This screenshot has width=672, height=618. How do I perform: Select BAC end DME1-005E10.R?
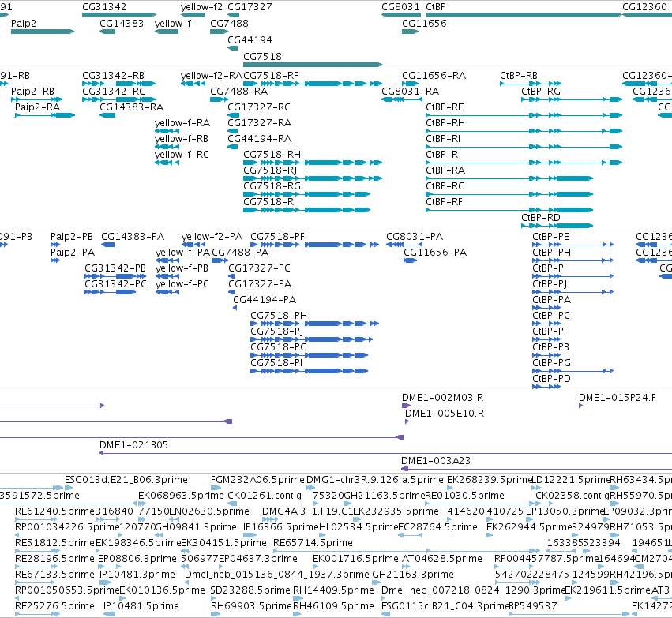tap(445, 414)
